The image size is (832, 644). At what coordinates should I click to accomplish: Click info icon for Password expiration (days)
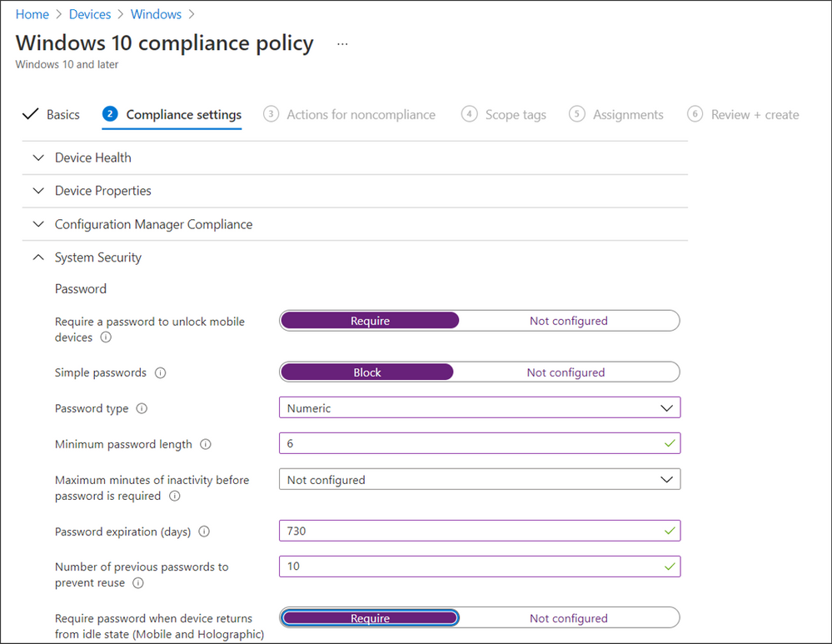coord(204,532)
